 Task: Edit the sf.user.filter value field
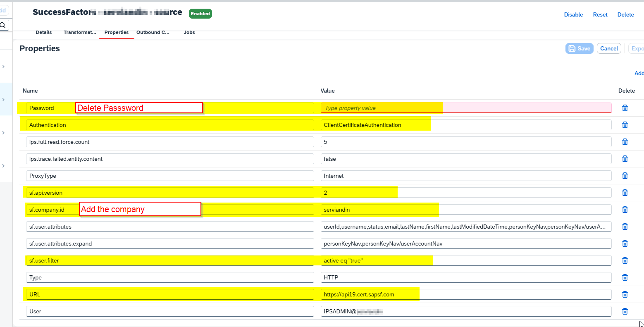coord(466,260)
